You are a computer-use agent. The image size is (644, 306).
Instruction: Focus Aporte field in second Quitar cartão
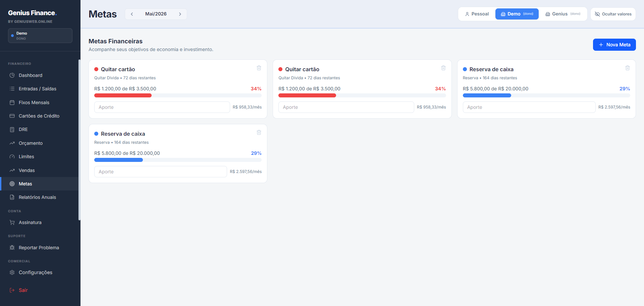(x=346, y=107)
